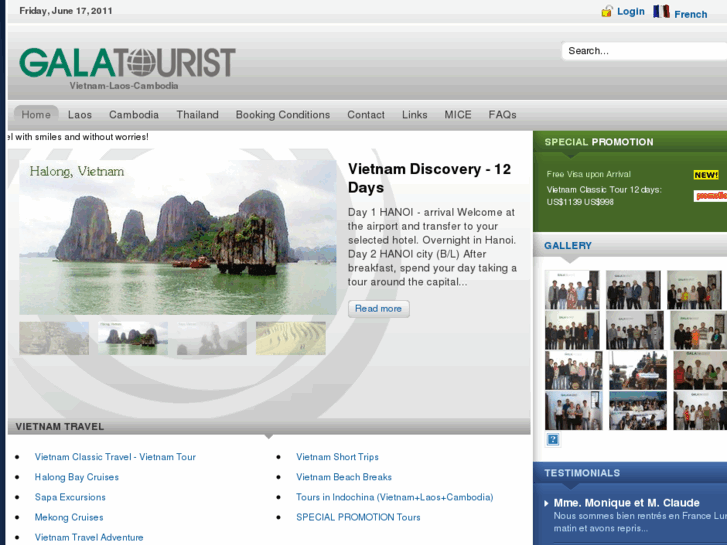Open the Cambodia menu item
Viewport: 727px width, 545px height.
[x=134, y=115]
